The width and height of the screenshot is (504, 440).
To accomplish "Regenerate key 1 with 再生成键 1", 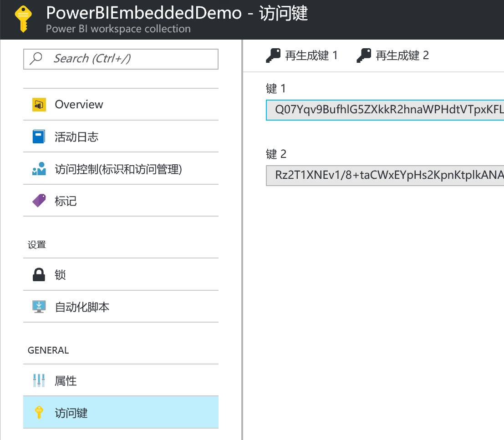I will click(302, 55).
